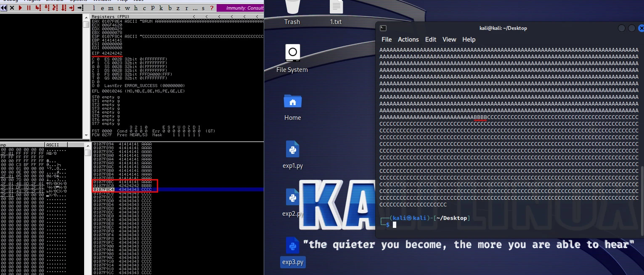Select highlighted stack row 0107F8C4
Viewport: 644px width, 275px height.
click(178, 190)
